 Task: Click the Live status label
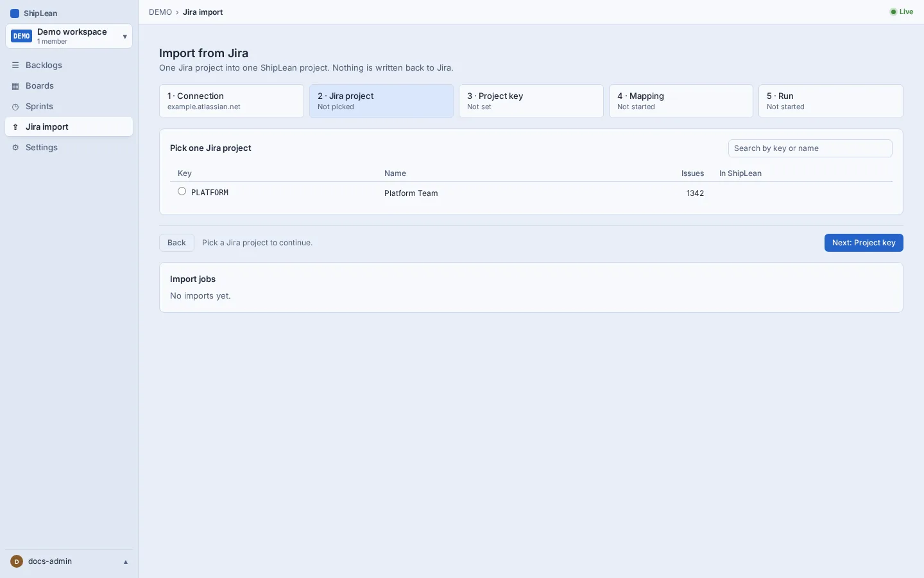point(906,12)
